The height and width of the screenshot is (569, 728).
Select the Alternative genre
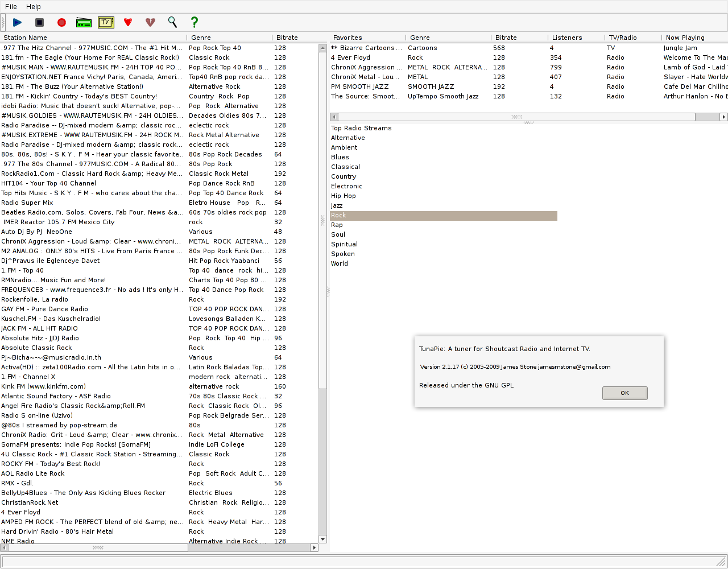(444, 138)
